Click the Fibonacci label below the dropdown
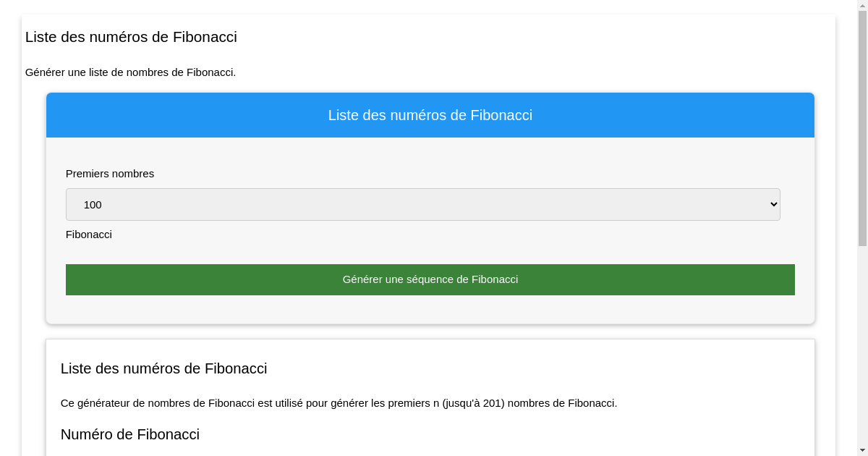This screenshot has height=456, width=868. [89, 235]
